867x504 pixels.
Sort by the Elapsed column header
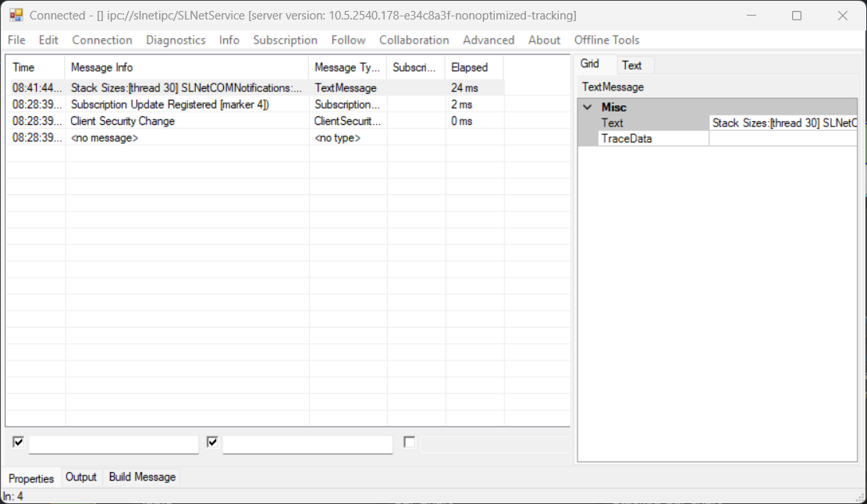[x=469, y=68]
